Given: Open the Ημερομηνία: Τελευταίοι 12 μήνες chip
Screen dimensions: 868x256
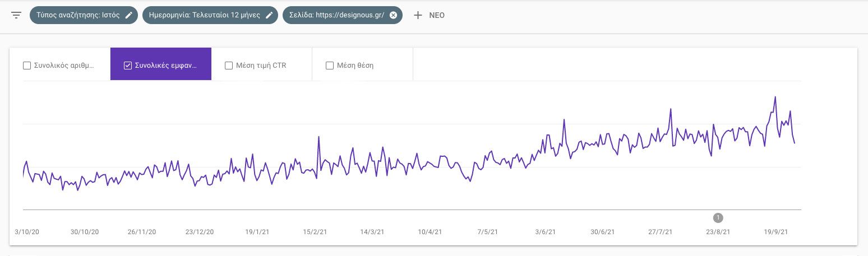Looking at the screenshot, I should tap(203, 15).
